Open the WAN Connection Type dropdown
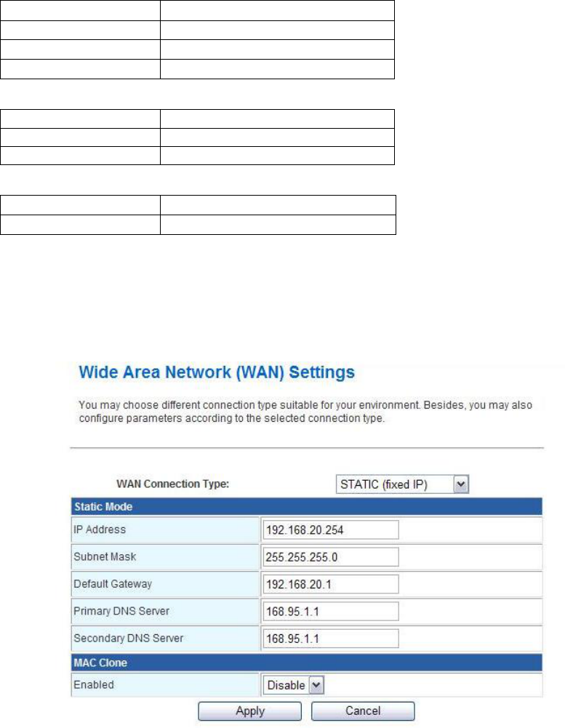Screen dimensions: 565x728 click(402, 484)
